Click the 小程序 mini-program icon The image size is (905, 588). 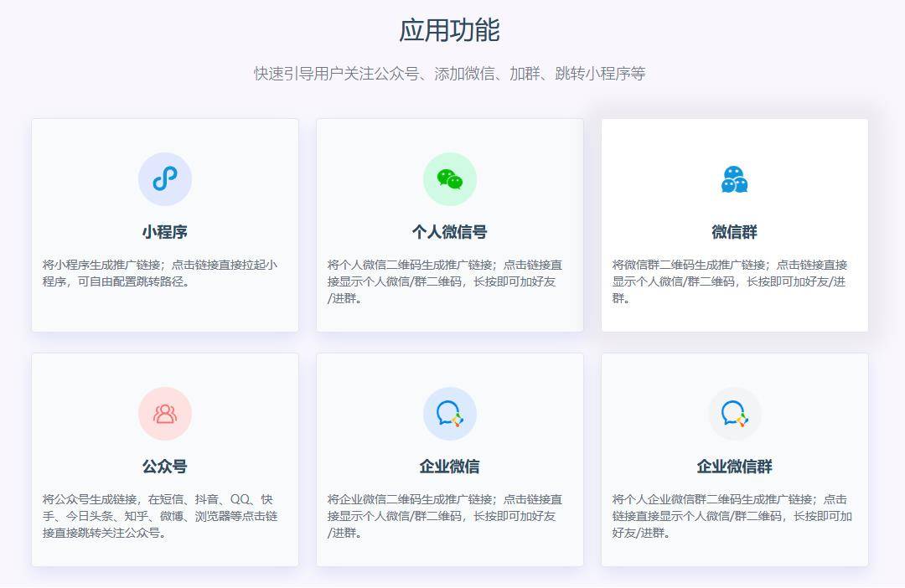165,179
